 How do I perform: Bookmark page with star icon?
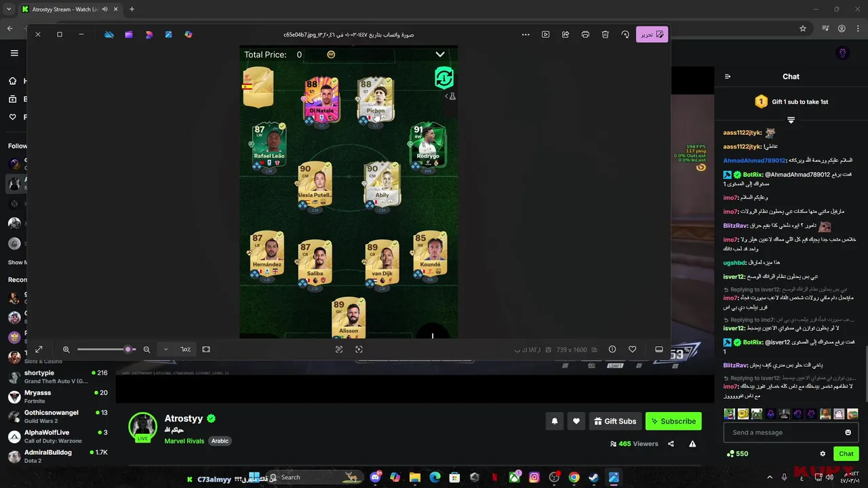point(803,28)
